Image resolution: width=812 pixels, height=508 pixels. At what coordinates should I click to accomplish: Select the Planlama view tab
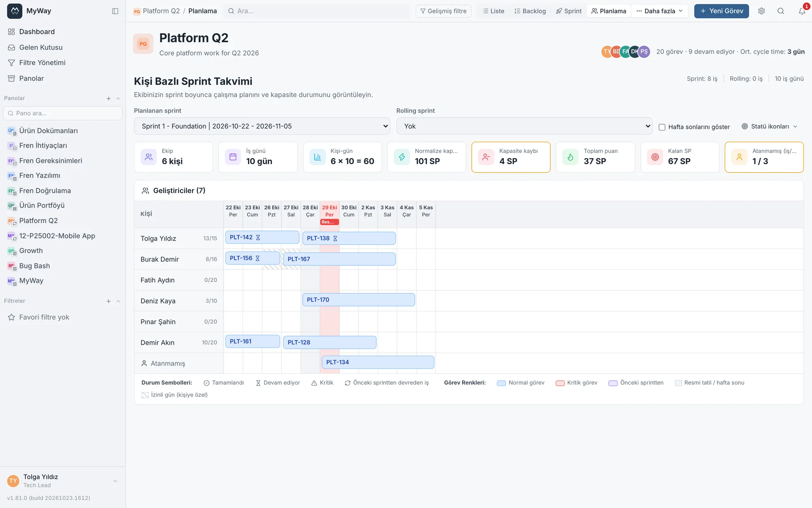[x=609, y=11]
